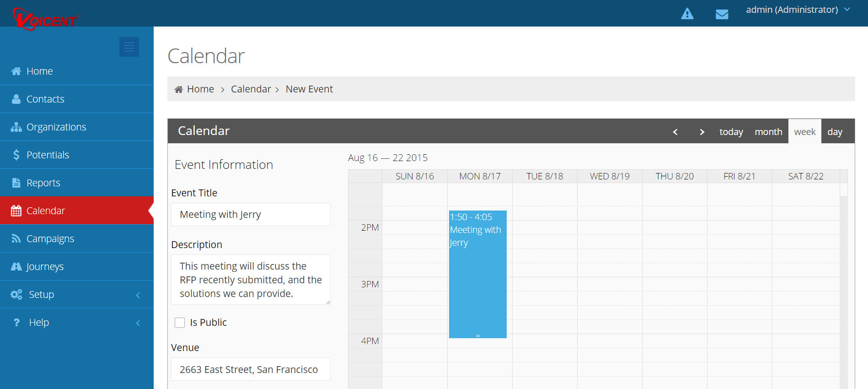Open Organizations in the sidebar
868x389 pixels.
tap(56, 127)
